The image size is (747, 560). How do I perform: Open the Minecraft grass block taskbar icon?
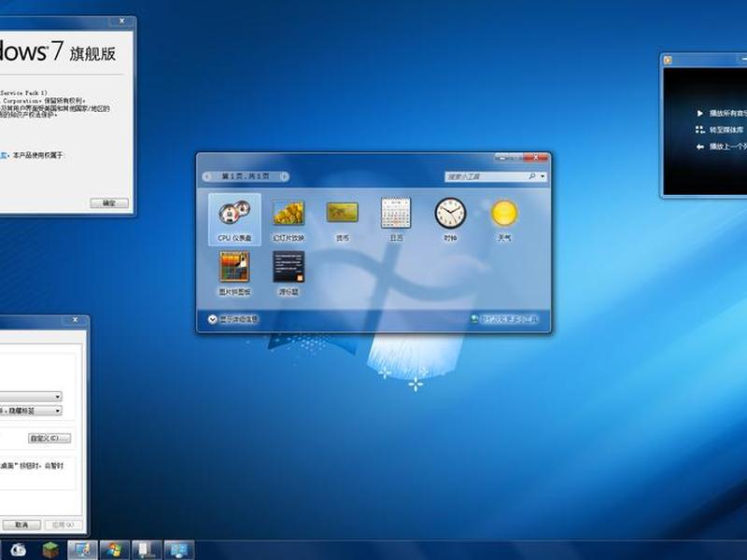tap(50, 550)
